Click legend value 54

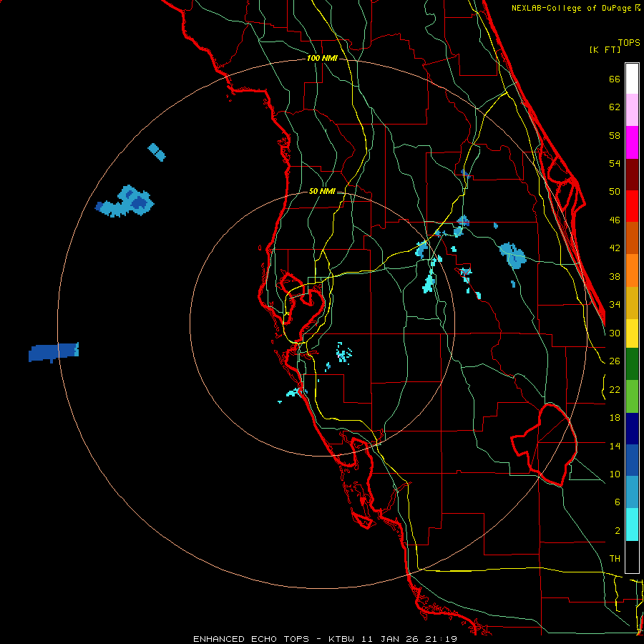[615, 163]
